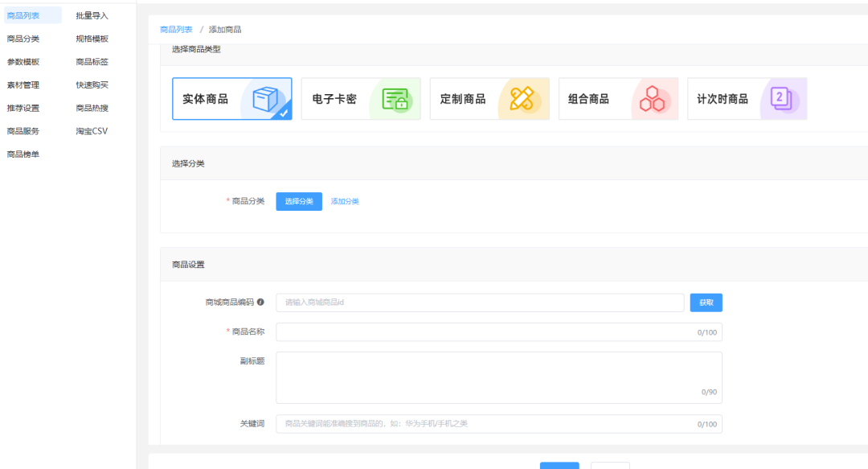Click the 选择分类 blue button

[299, 201]
